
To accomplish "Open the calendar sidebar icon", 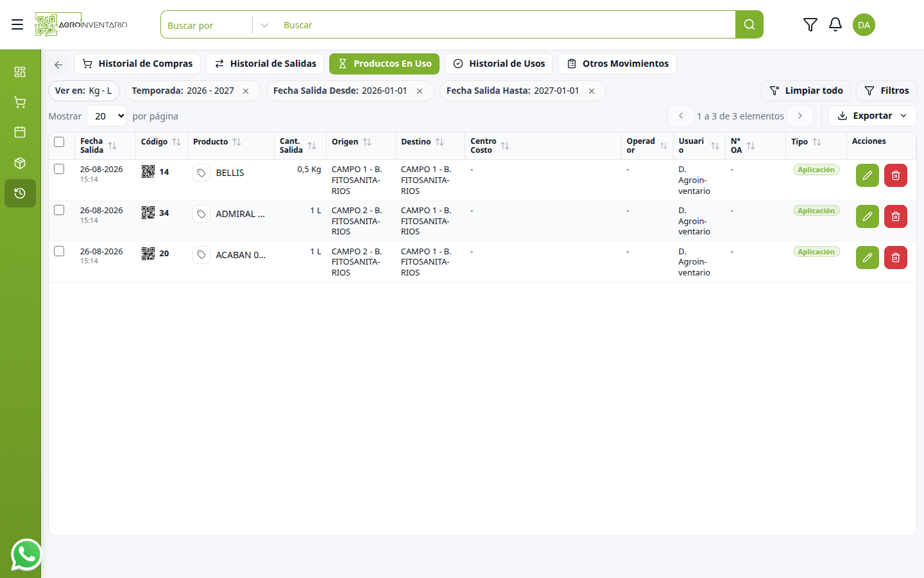I will 20,132.
